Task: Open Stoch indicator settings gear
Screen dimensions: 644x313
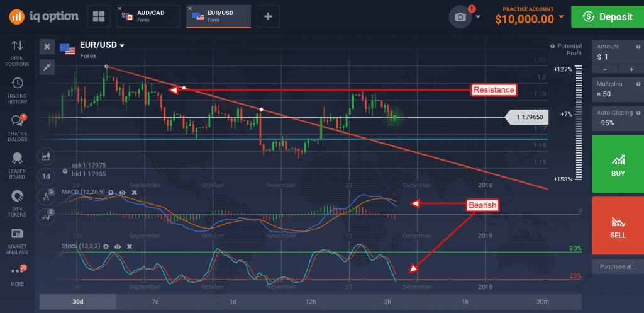Action: (x=106, y=246)
